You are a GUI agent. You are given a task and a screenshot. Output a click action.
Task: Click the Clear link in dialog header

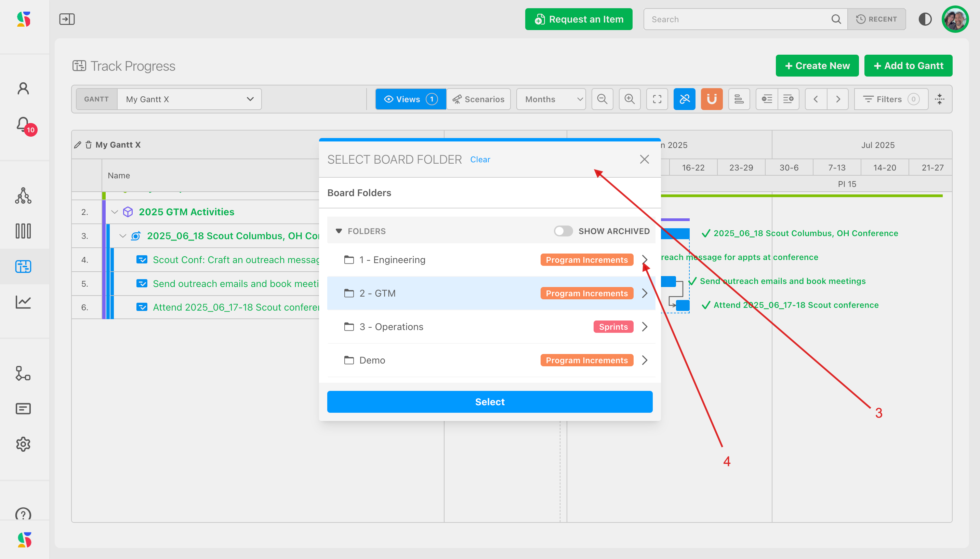[480, 159]
